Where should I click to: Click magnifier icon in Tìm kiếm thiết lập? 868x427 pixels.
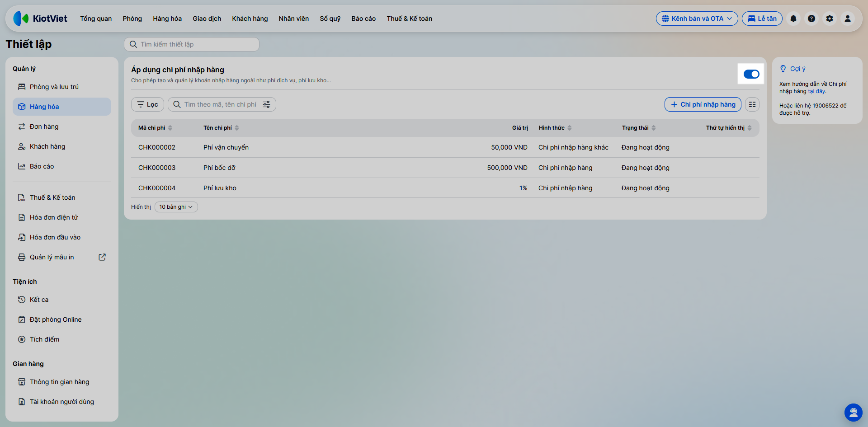click(133, 44)
